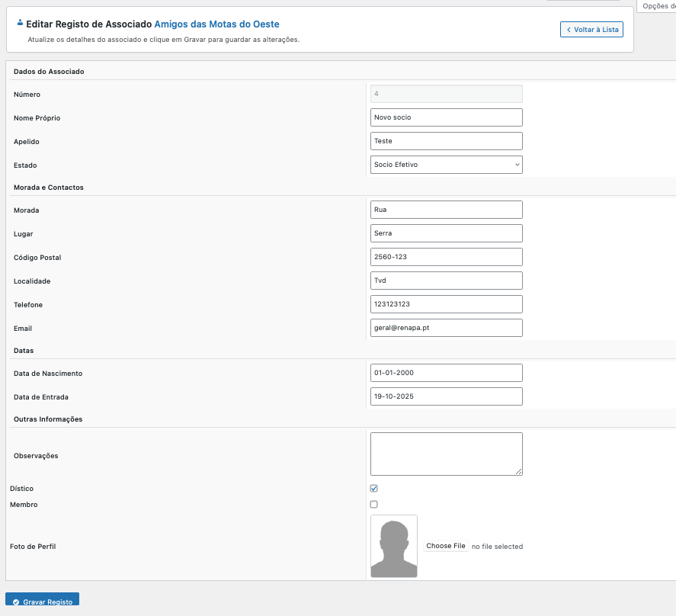This screenshot has width=676, height=616.
Task: Click the Foto de Perfil label
Action: click(x=33, y=547)
